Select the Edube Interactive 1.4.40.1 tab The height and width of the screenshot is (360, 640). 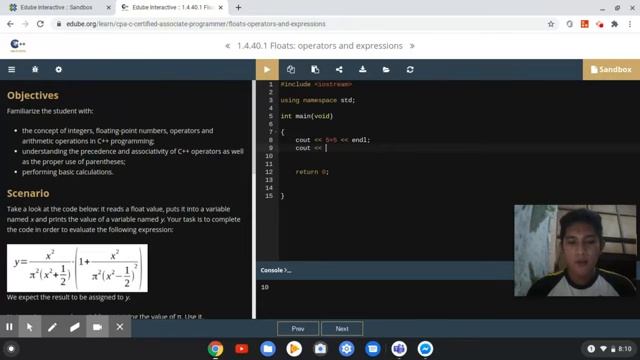point(171,7)
